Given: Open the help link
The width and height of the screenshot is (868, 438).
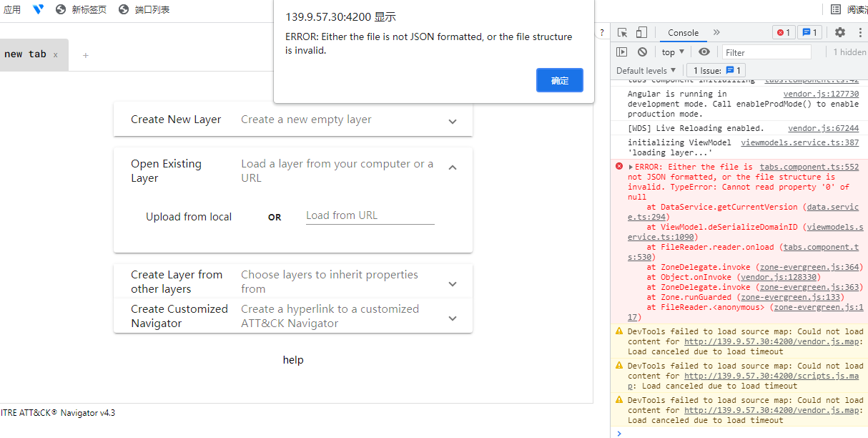Looking at the screenshot, I should [x=292, y=359].
